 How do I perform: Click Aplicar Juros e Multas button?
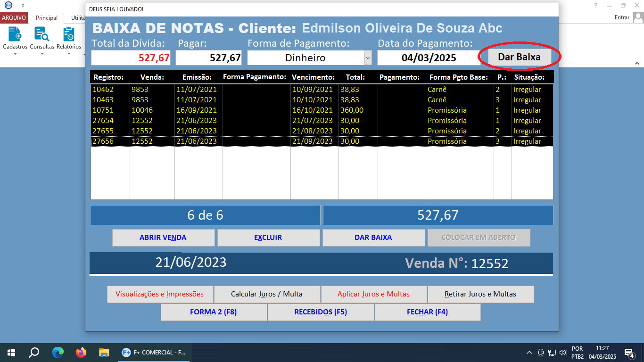(374, 294)
